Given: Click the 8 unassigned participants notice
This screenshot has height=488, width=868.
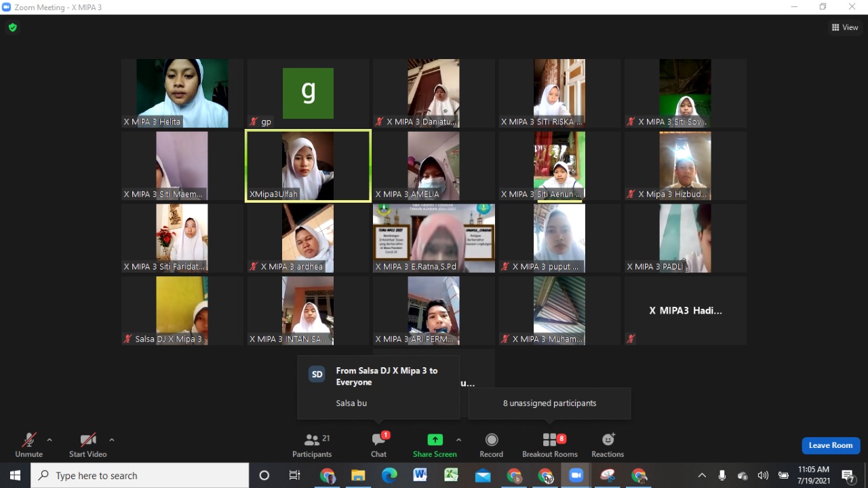Looking at the screenshot, I should click(x=549, y=403).
